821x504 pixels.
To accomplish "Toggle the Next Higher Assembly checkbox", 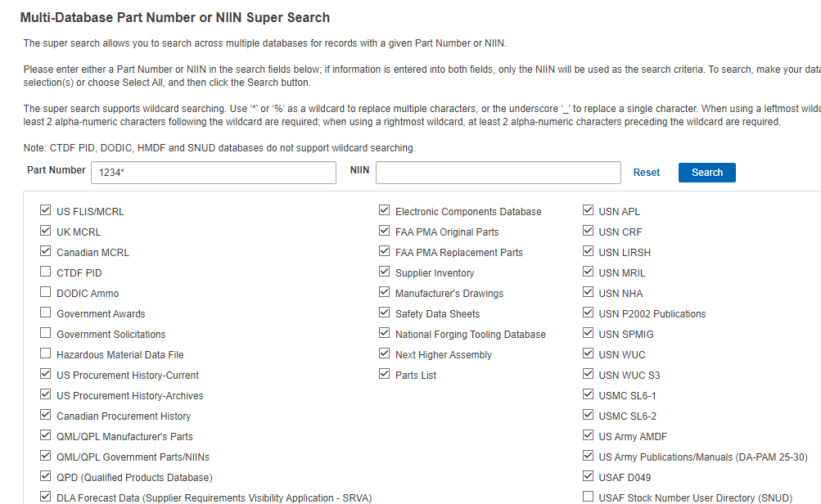I will click(385, 353).
